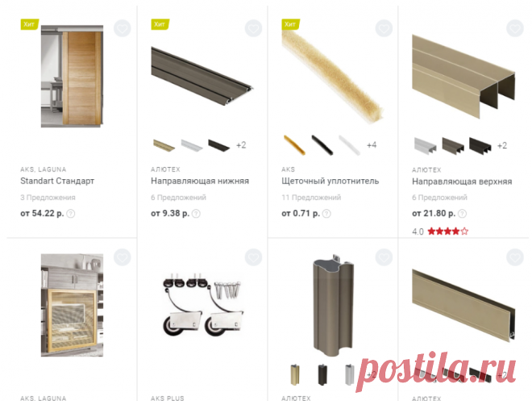Click heart icon on vertical profile card
532x401 pixels.
[384, 257]
